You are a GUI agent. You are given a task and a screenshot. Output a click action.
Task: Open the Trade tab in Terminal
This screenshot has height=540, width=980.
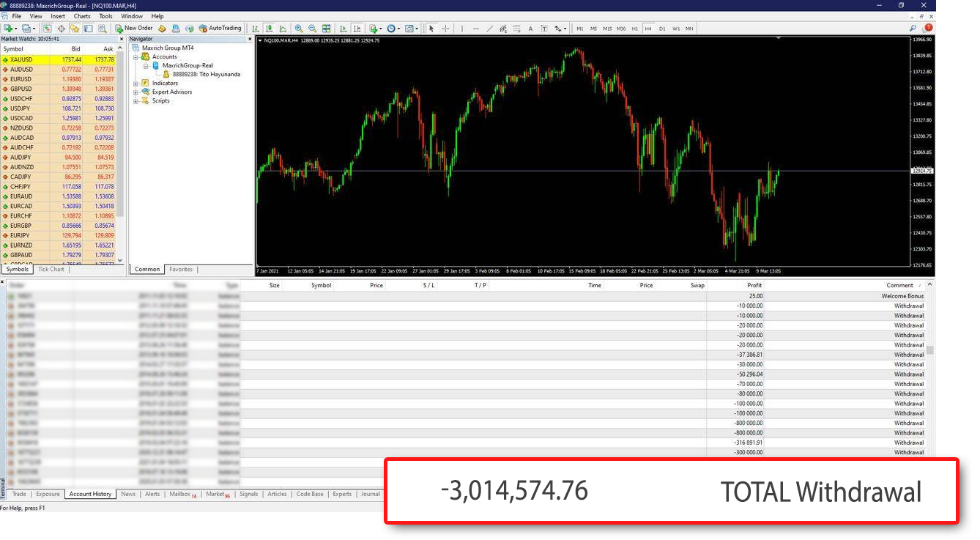click(x=19, y=494)
